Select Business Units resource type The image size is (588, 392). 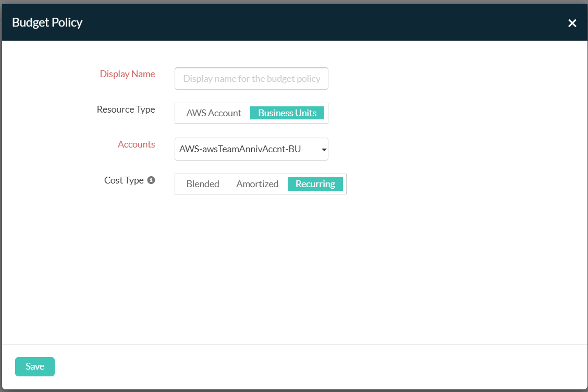287,113
